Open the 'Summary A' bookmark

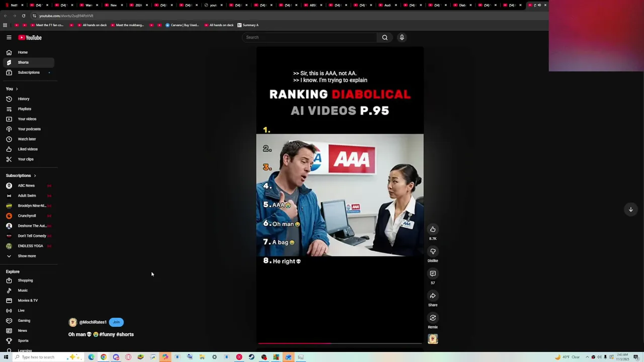(248, 25)
